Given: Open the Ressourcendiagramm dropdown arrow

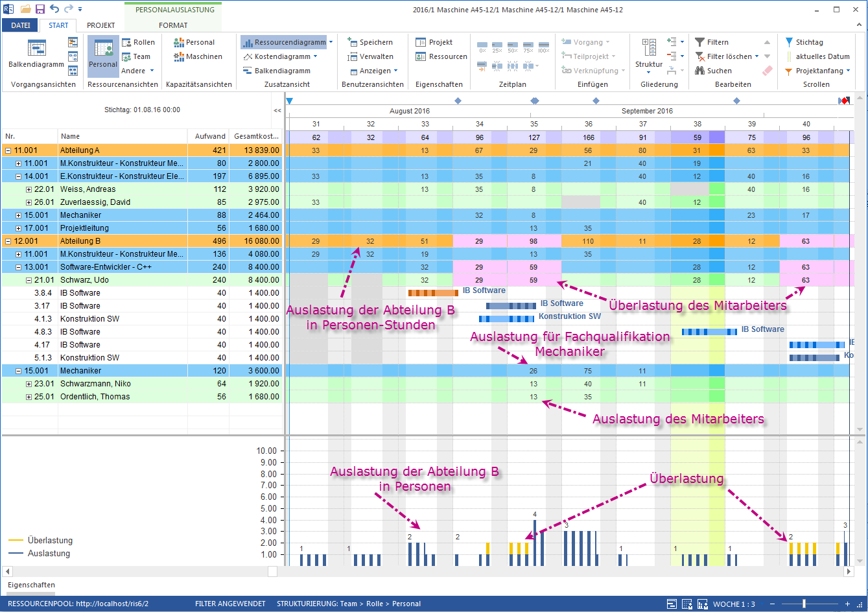Looking at the screenshot, I should [331, 42].
